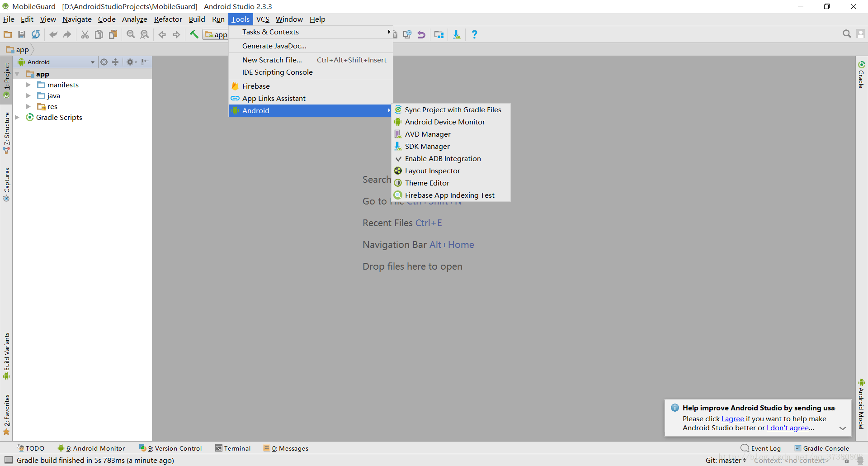The width and height of the screenshot is (868, 466).
Task: Click the Search Everywhere magnifier icon
Action: (846, 34)
